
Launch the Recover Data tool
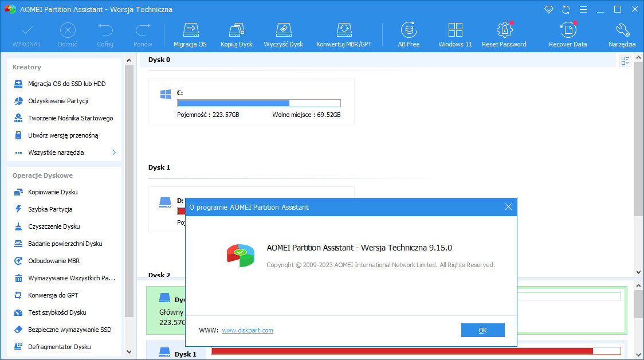[568, 35]
